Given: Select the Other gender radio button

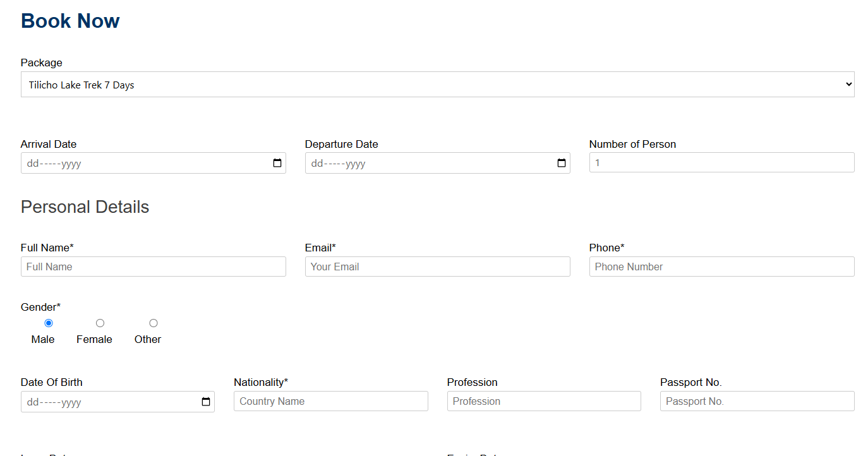Looking at the screenshot, I should [154, 323].
